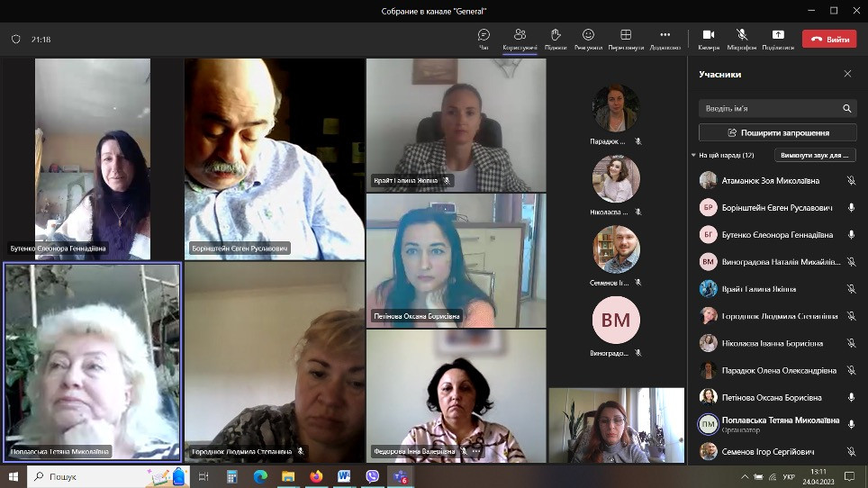Screen dimensions: 868x488
Task: Open the Reactions emoji menu
Action: 588,40
